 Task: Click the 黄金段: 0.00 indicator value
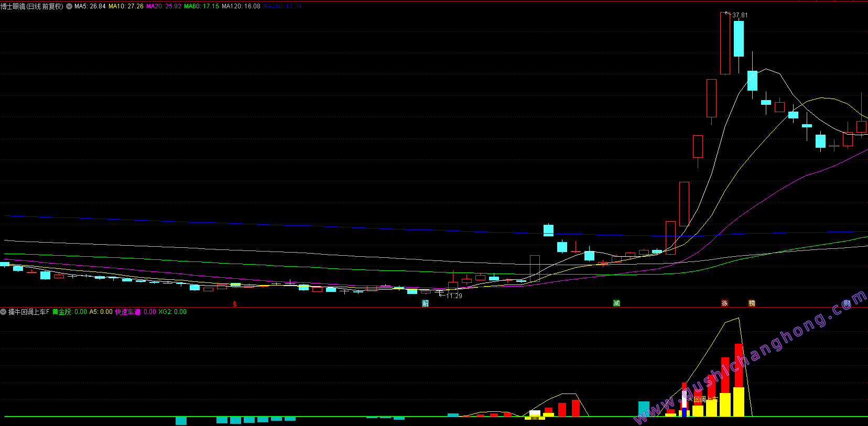(70, 312)
